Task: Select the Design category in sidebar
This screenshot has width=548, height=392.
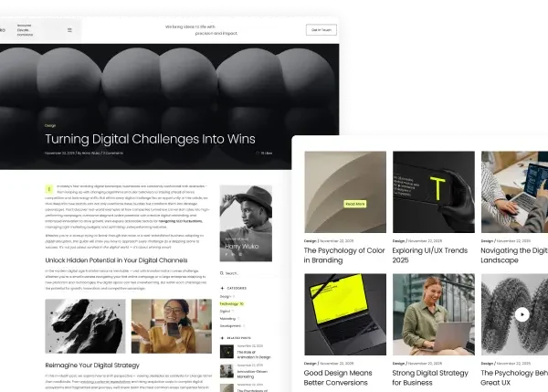Action: click(x=226, y=297)
